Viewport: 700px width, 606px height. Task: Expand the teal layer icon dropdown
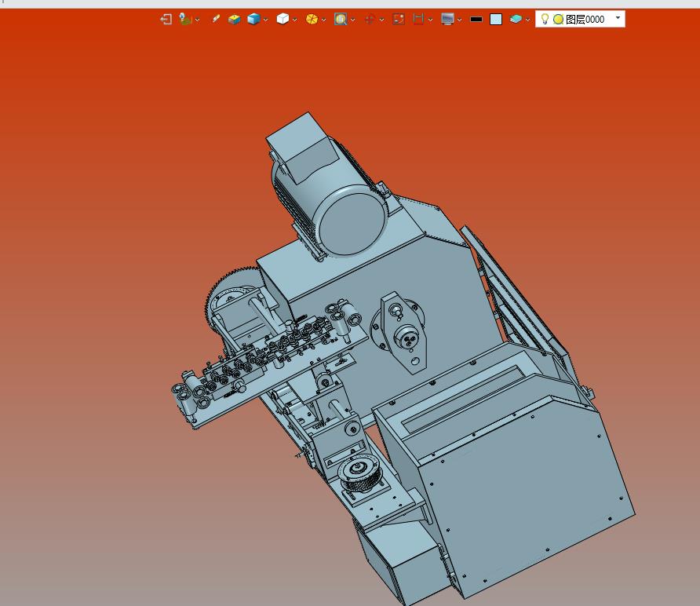tap(527, 20)
